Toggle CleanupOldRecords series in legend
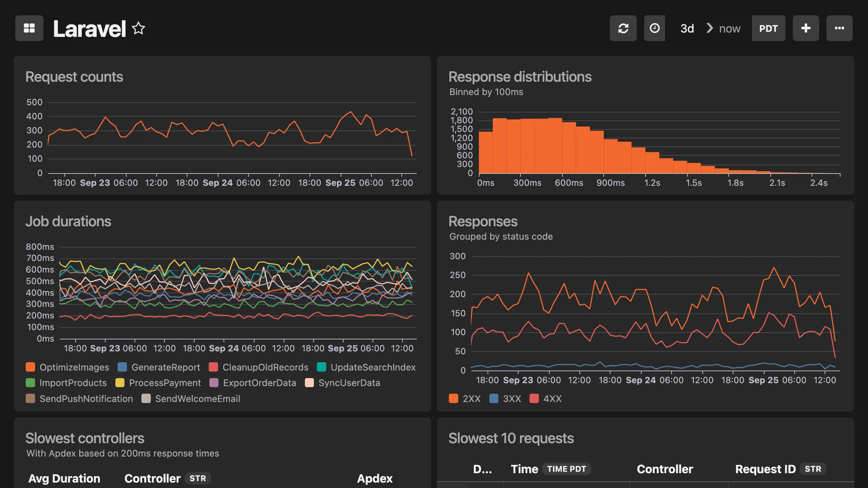This screenshot has width=868, height=488. pos(259,367)
